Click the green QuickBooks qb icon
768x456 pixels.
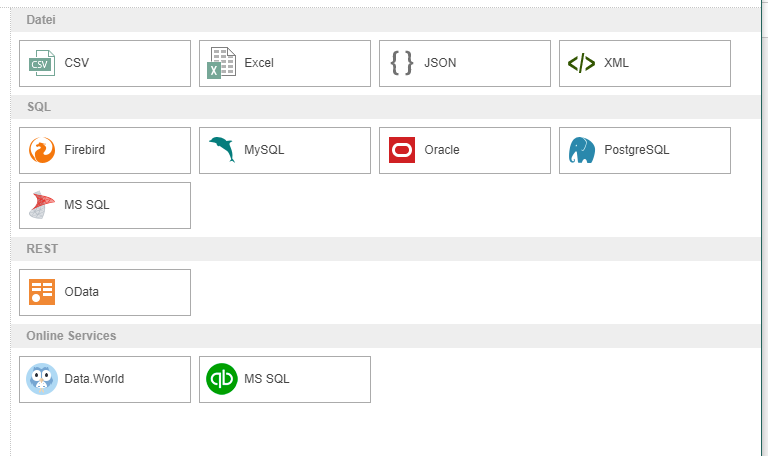(x=222, y=379)
